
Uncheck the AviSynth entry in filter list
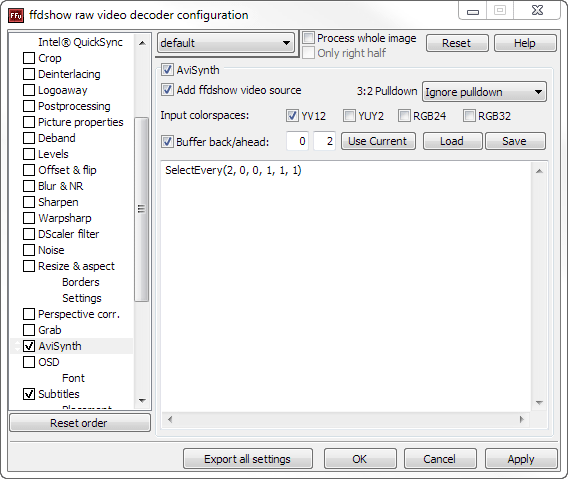point(29,346)
